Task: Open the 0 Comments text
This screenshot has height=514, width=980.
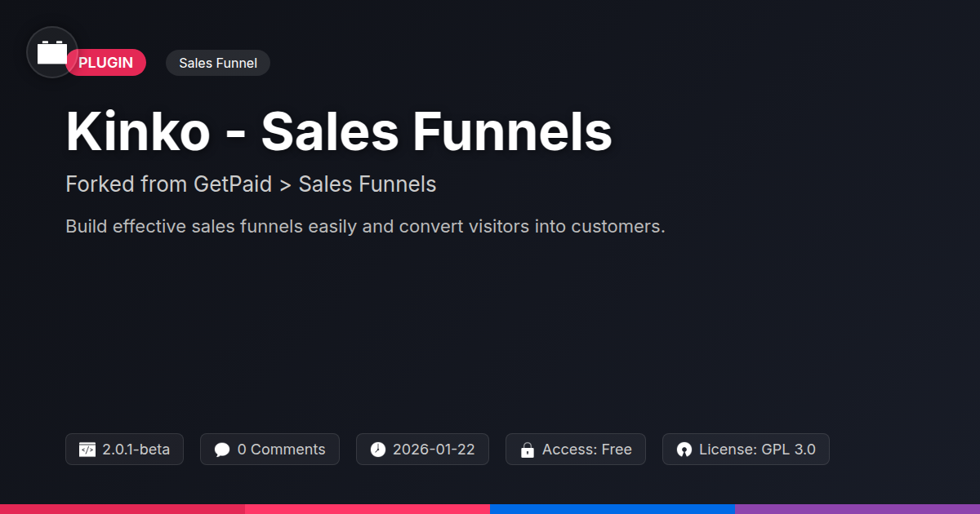Action: pyautogui.click(x=281, y=450)
